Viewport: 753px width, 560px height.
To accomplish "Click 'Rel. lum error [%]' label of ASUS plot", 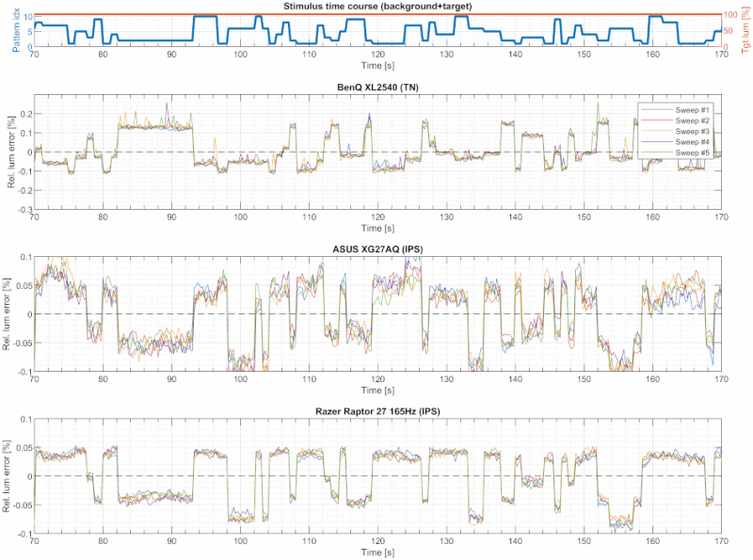I will point(7,314).
